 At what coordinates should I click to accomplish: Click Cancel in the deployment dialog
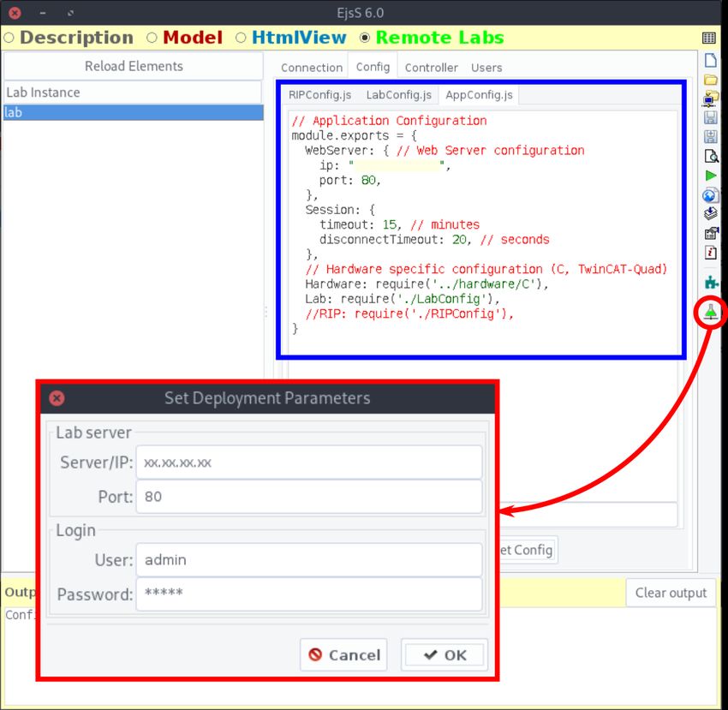[344, 654]
